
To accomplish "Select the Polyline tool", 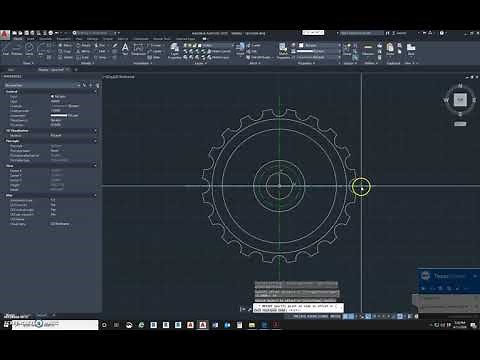I will point(16,49).
